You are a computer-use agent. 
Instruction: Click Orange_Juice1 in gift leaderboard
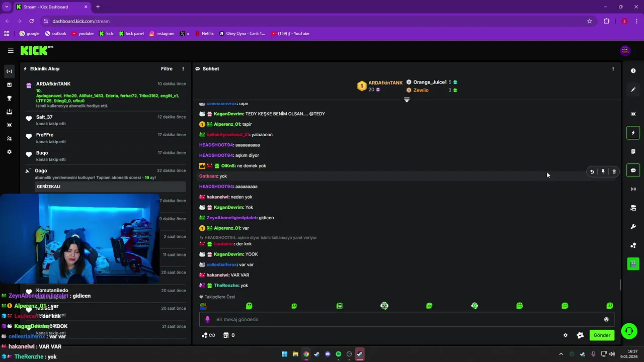tap(430, 82)
